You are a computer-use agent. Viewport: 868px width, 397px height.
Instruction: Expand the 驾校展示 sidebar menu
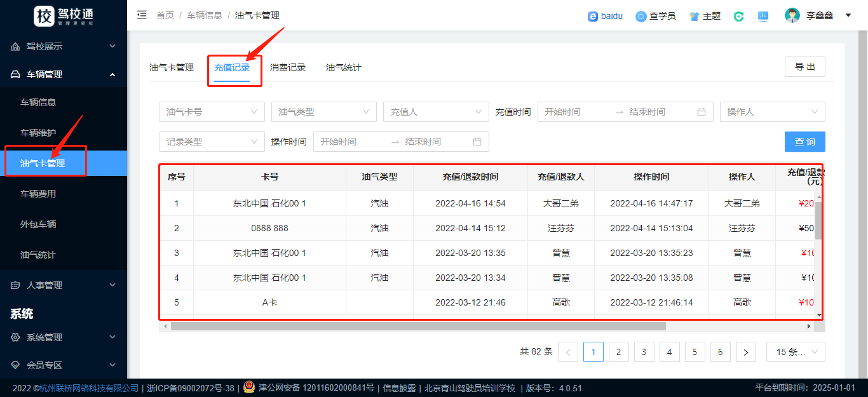coord(112,46)
